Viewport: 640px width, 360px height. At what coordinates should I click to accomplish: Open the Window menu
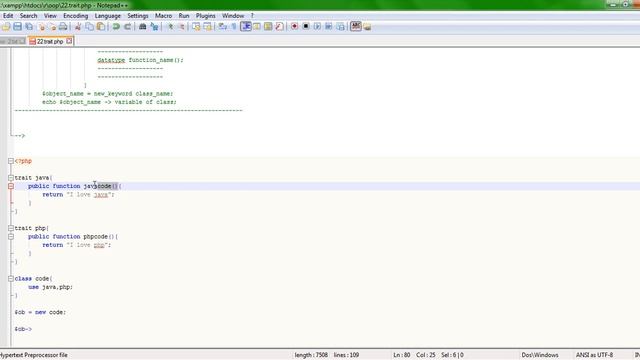233,16
